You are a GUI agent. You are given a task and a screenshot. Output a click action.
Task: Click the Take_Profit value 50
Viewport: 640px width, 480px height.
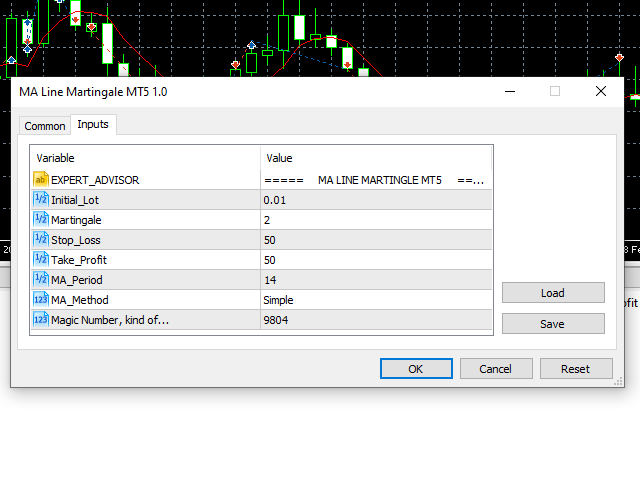pos(376,260)
